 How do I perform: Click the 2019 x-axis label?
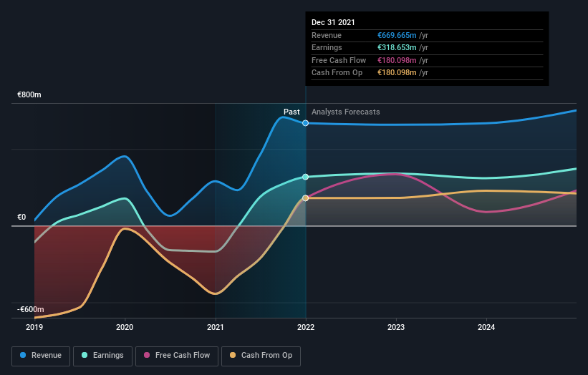click(x=34, y=328)
